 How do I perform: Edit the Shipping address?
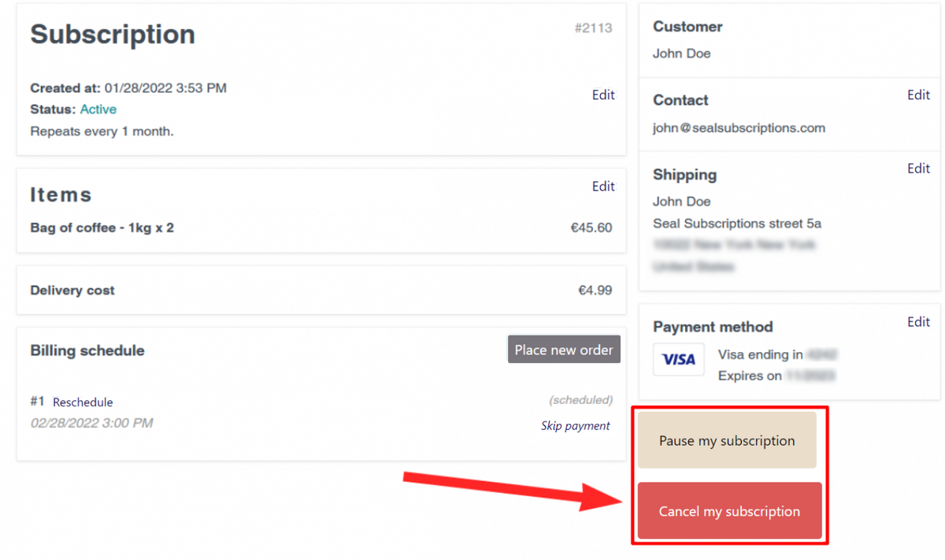coord(918,169)
